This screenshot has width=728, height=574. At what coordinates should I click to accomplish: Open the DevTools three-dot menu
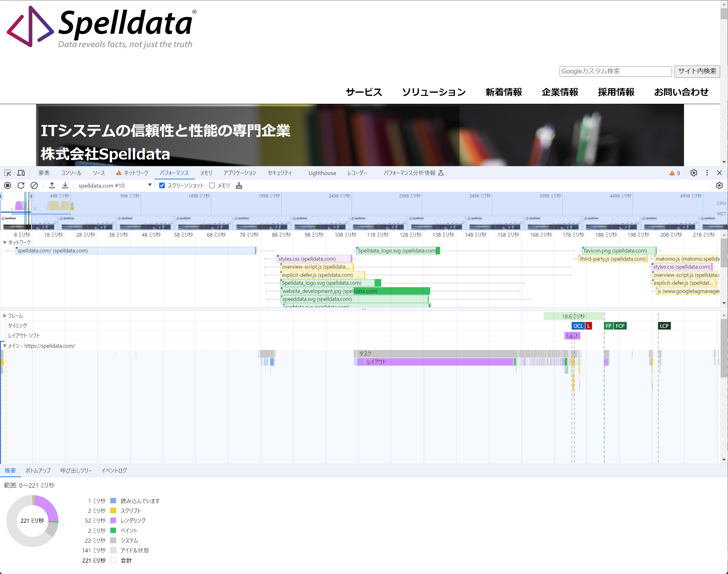(707, 173)
